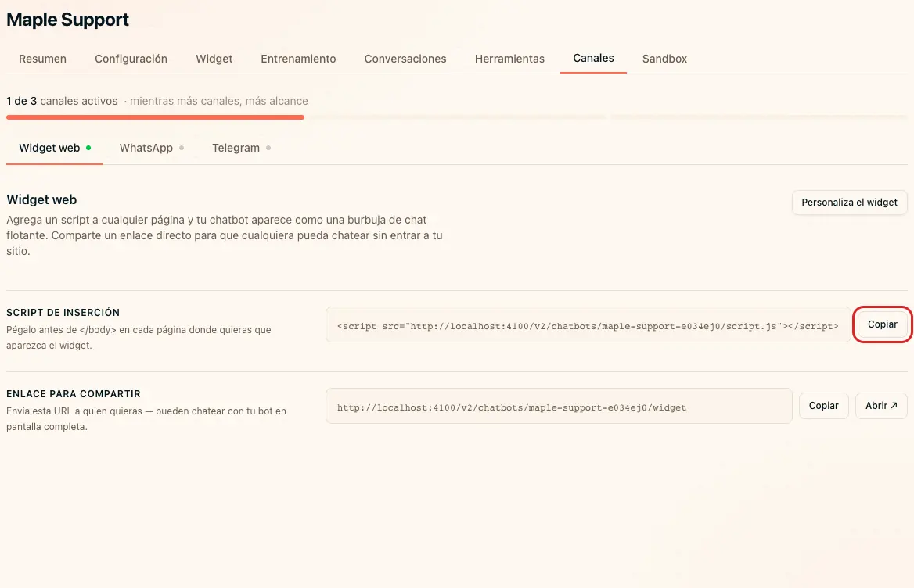914x588 pixels.
Task: Click the 'Pégalo antes de </body>' description
Action: click(139, 337)
